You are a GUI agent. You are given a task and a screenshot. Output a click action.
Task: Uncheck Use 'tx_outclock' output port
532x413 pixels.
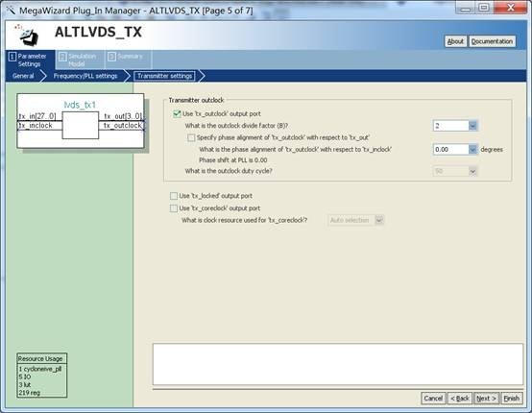pyautogui.click(x=177, y=114)
